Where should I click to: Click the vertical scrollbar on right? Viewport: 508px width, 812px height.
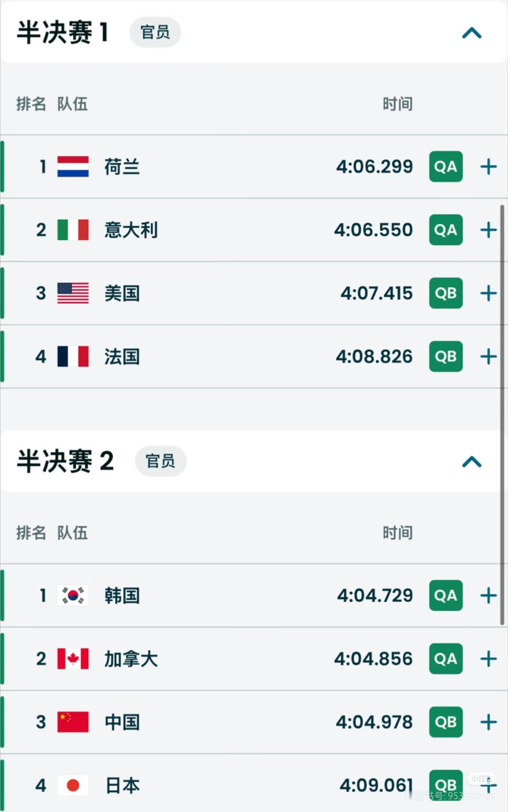(502, 413)
